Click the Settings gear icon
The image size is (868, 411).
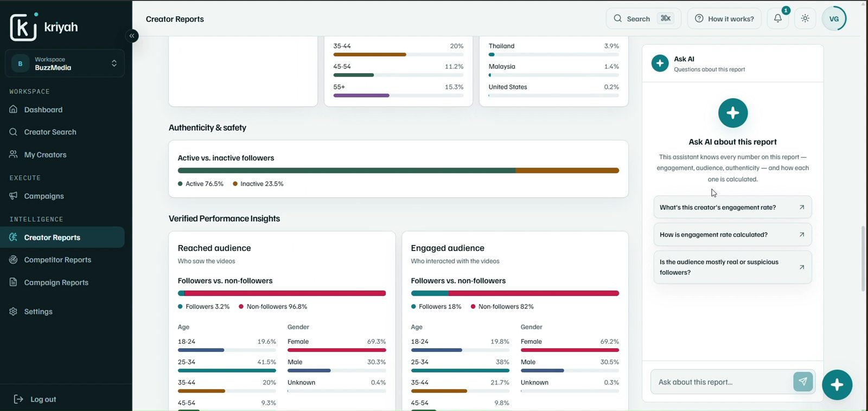14,312
